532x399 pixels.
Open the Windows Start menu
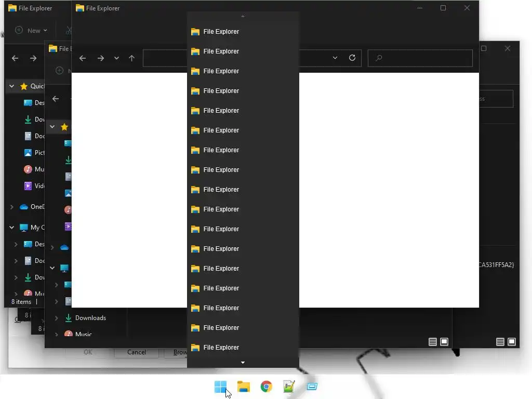(x=220, y=387)
